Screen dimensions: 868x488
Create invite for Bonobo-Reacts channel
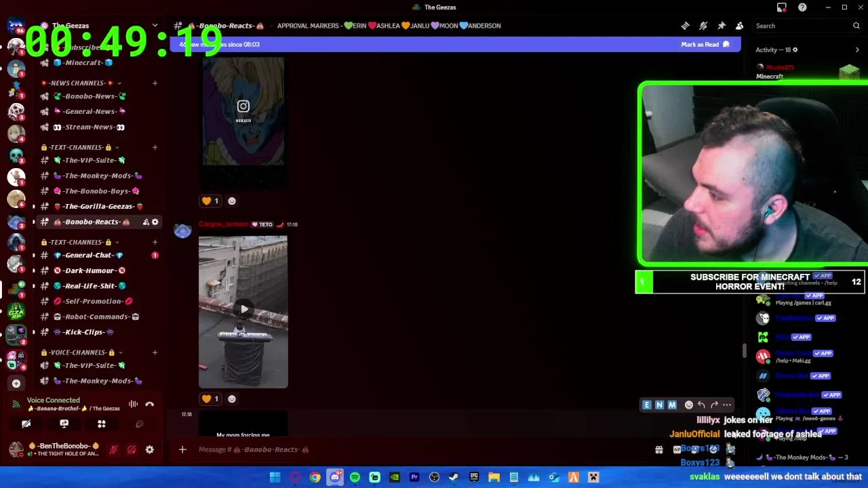tap(146, 222)
